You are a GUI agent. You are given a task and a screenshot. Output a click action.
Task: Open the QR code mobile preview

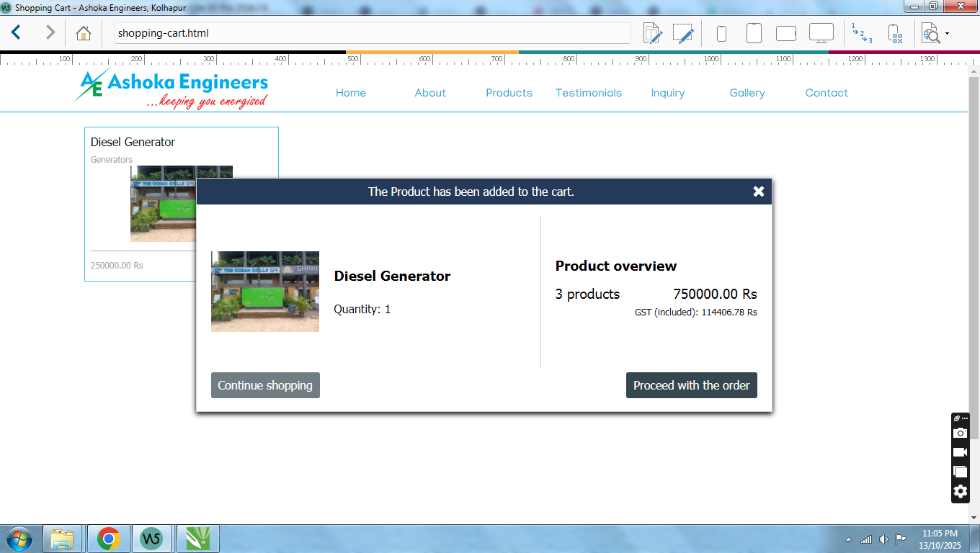895,33
